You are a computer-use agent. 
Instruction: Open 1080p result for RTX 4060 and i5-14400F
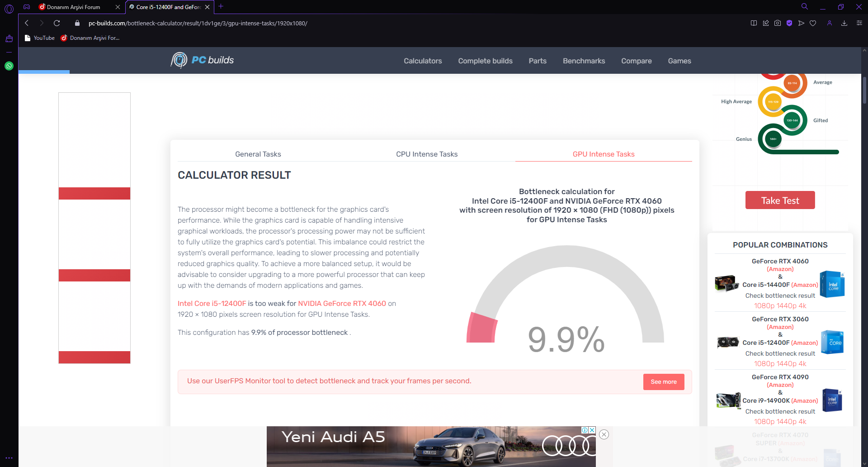point(764,306)
